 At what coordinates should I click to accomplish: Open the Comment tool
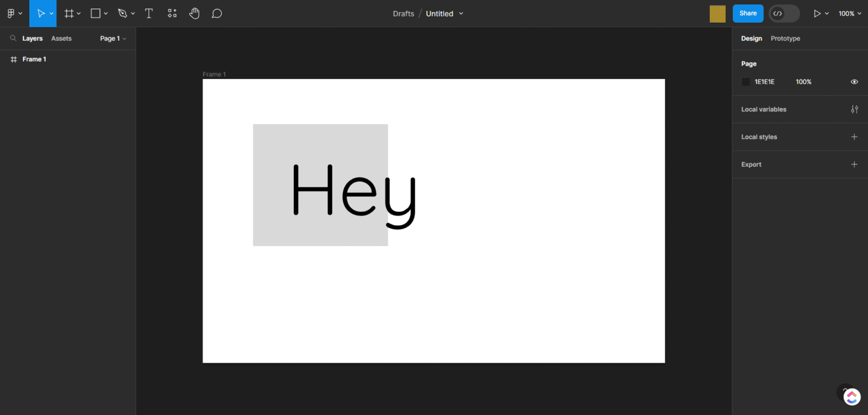pos(216,13)
